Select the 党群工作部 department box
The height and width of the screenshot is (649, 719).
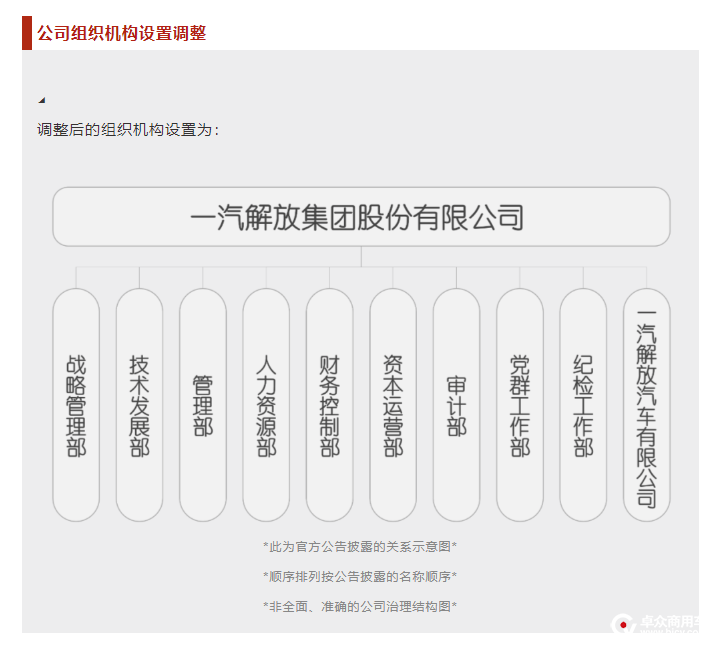click(520, 405)
